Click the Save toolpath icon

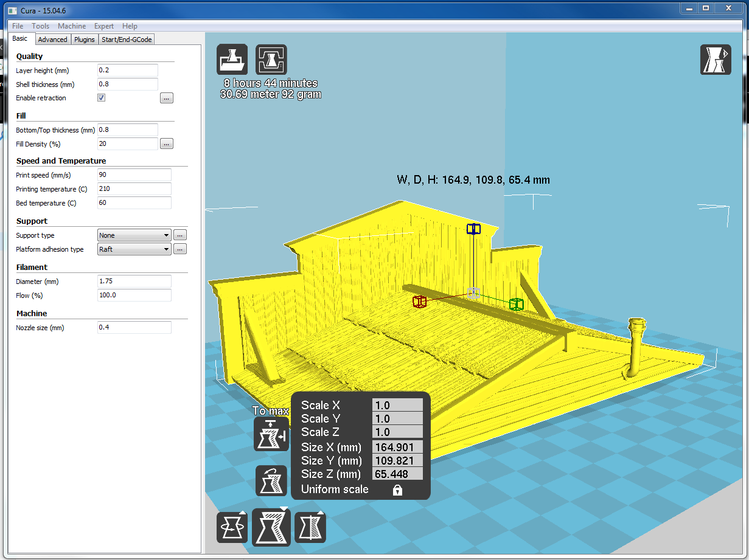(x=271, y=60)
